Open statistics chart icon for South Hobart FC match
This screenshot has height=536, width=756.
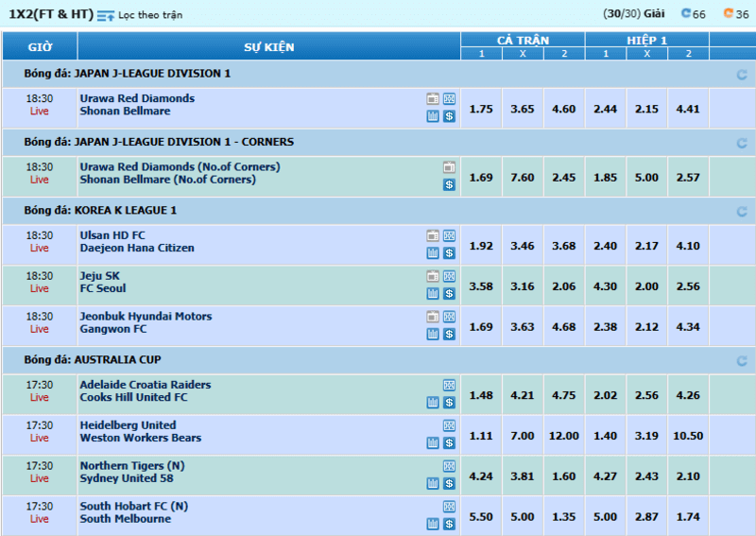[433, 524]
